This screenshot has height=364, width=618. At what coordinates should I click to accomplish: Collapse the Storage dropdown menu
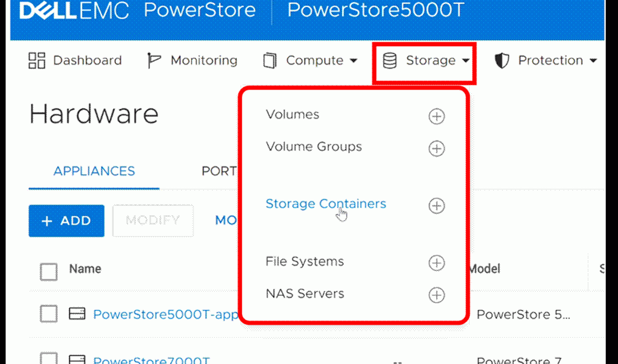426,60
